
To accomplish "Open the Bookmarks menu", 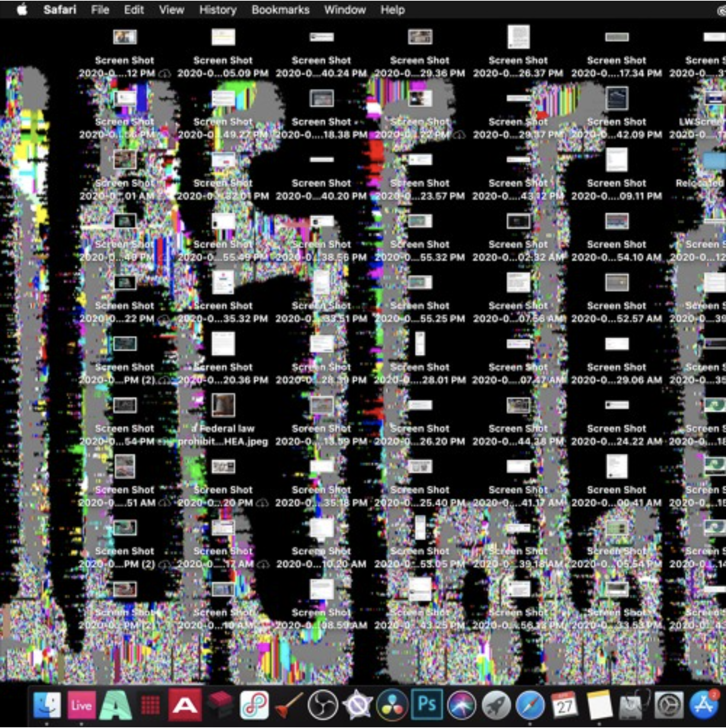I will [281, 10].
